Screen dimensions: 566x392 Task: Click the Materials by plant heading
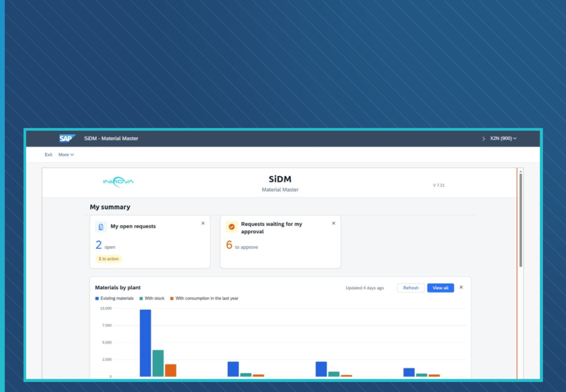point(118,288)
